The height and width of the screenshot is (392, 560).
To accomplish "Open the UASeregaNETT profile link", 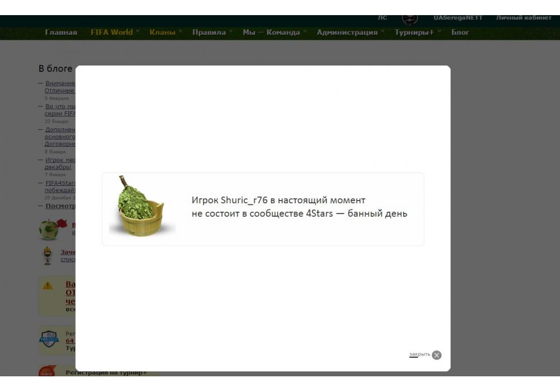I will click(458, 18).
